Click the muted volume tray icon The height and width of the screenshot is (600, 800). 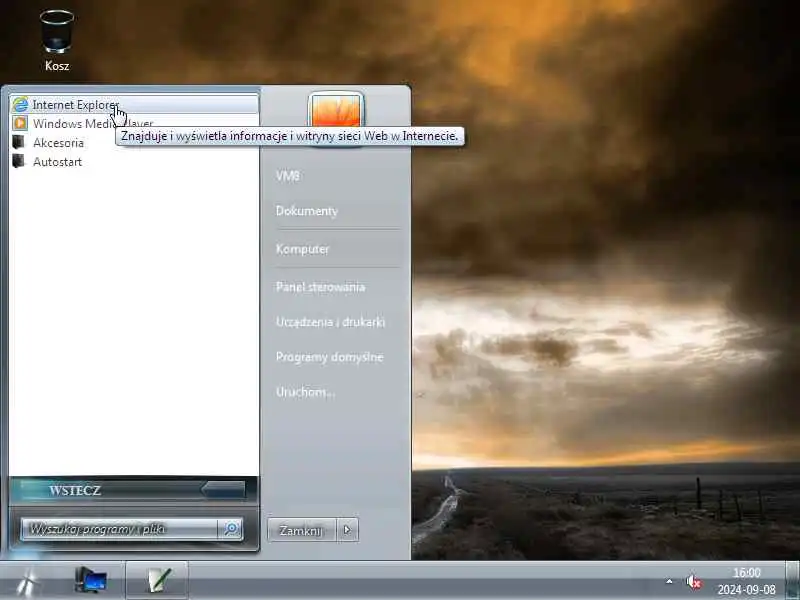(693, 582)
